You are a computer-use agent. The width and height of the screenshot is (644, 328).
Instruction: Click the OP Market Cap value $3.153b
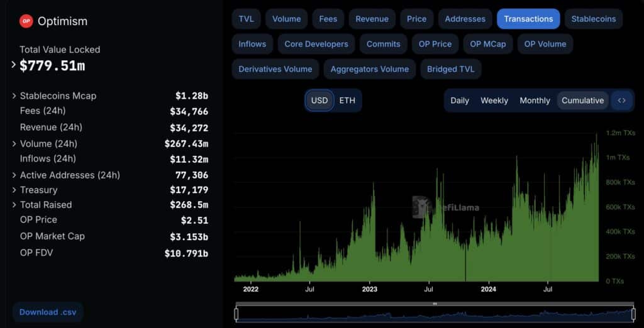click(189, 237)
